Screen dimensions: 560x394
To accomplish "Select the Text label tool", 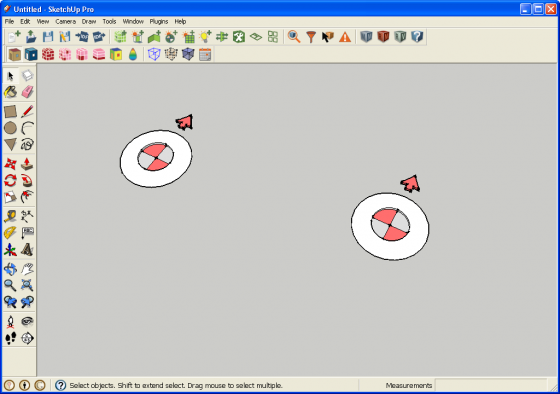I will tap(27, 233).
